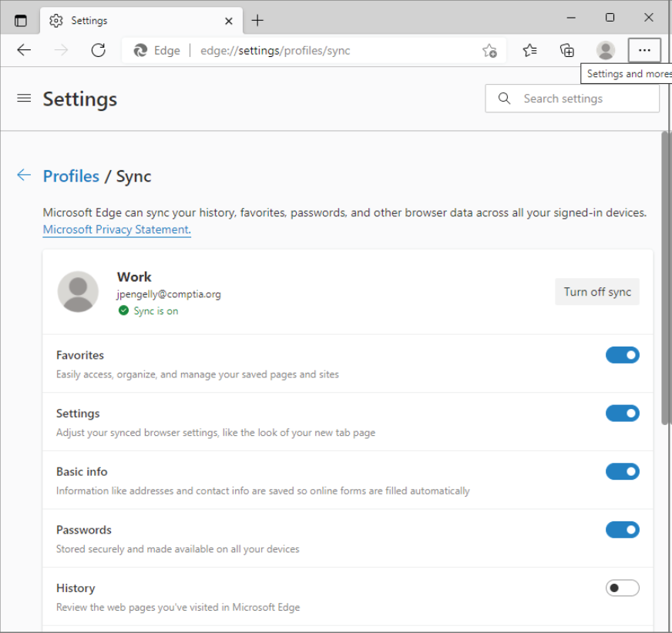The image size is (672, 633).
Task: Select the Settings browser tab
Action: coord(142,21)
